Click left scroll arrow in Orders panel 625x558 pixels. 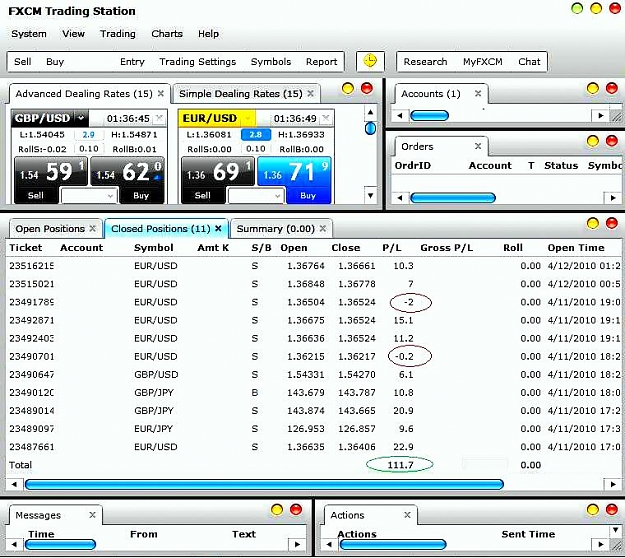(x=400, y=198)
